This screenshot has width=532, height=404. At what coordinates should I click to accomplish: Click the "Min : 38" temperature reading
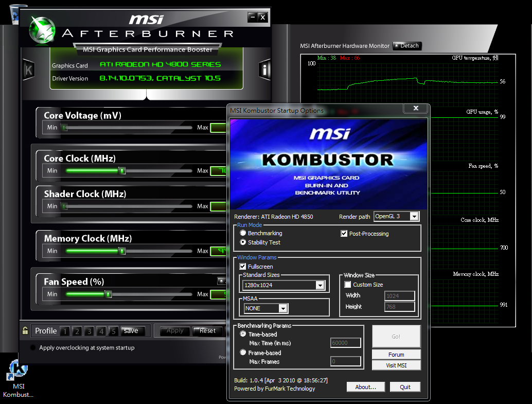326,58
